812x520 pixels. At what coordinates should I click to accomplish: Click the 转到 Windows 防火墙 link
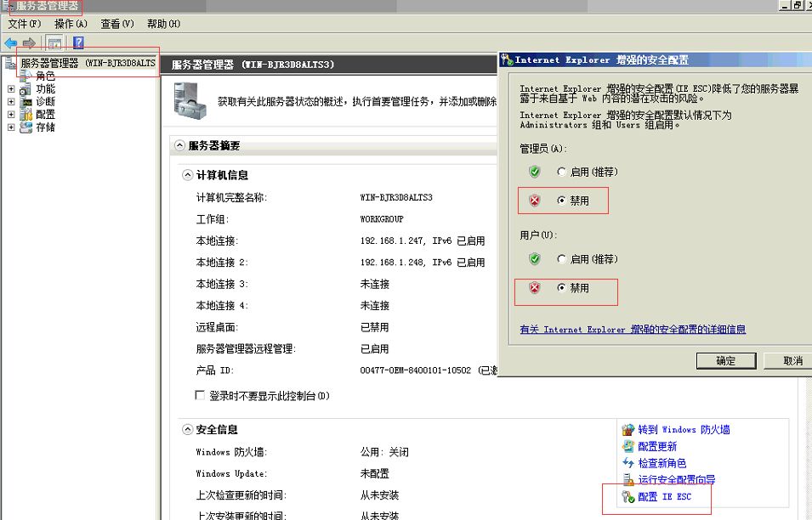click(x=684, y=429)
